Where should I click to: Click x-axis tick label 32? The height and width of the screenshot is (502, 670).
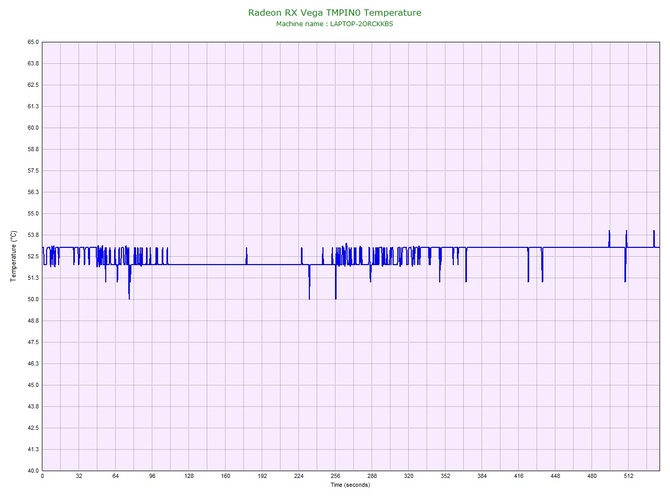click(x=79, y=476)
